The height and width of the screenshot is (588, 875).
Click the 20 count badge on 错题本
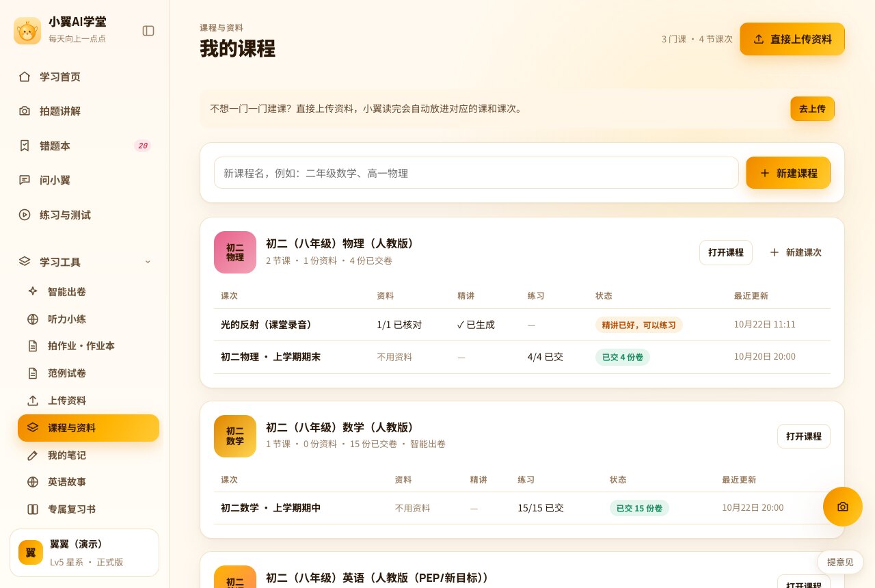(142, 146)
